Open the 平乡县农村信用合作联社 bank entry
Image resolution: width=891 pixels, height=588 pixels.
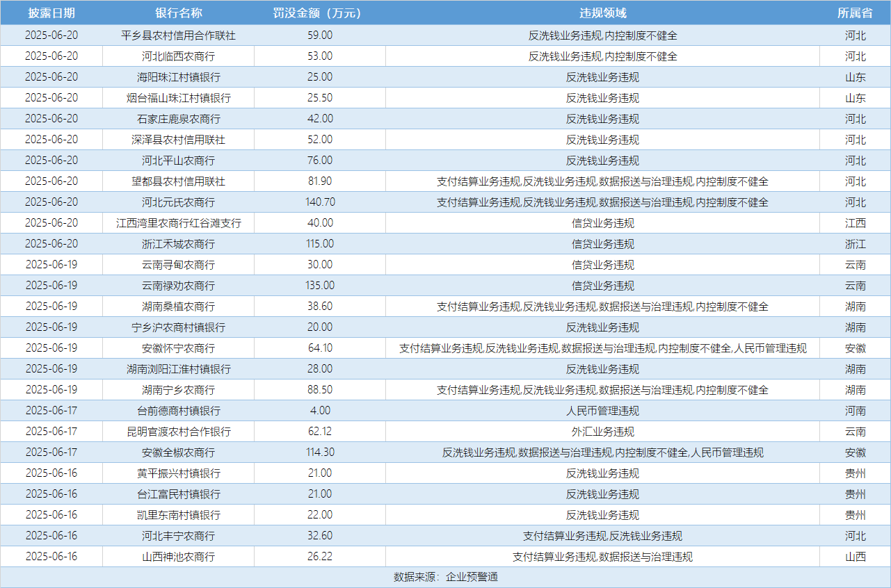coord(178,35)
